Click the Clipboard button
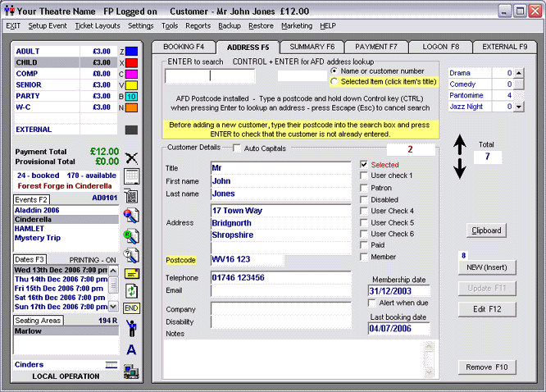Viewport: 546px width, 392px height. (487, 230)
